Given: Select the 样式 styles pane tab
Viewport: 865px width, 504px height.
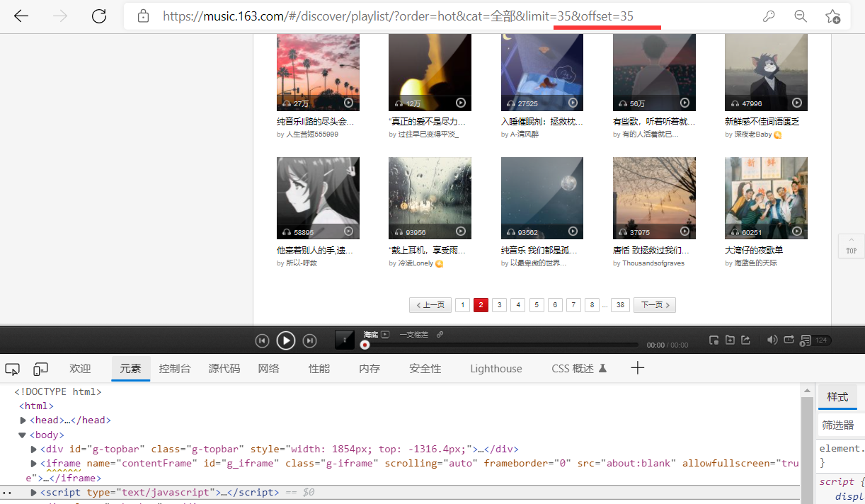Looking at the screenshot, I should tap(837, 397).
